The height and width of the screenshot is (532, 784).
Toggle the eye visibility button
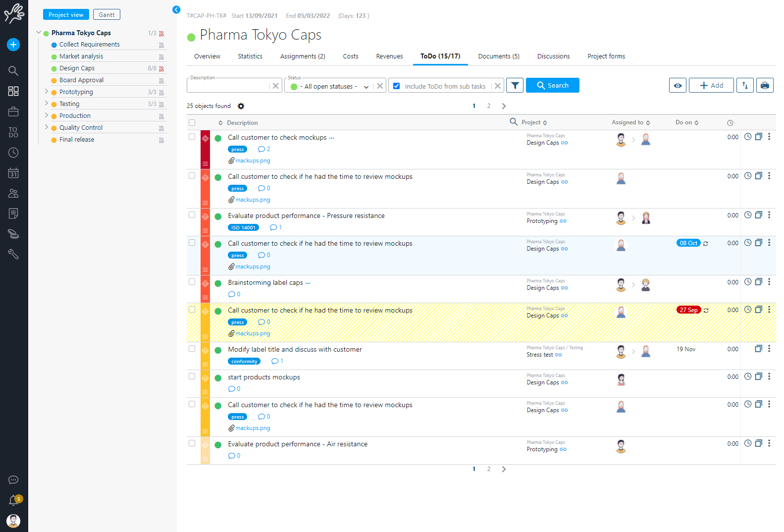coord(678,86)
